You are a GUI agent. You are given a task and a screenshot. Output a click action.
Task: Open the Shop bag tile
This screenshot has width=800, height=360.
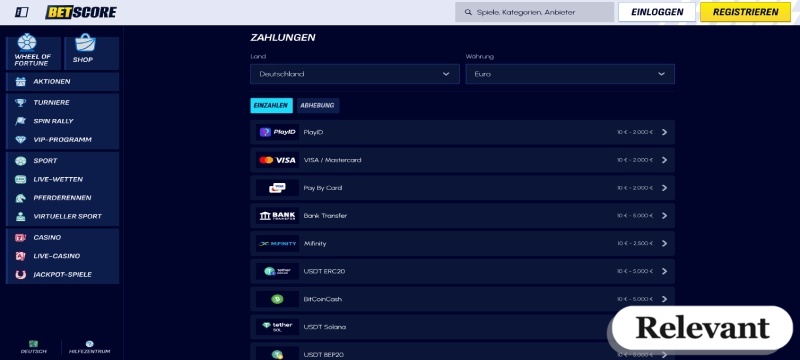92,52
